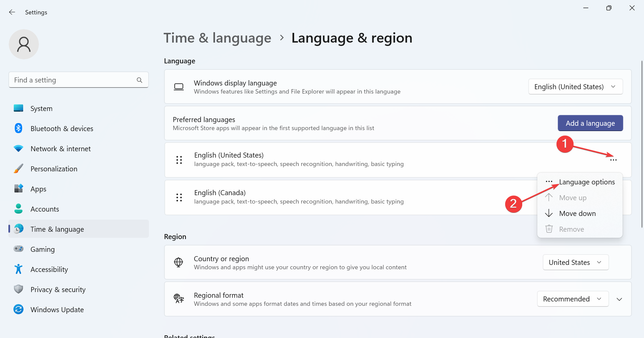This screenshot has height=338, width=644.
Task: Expand the Regional format section chevron
Action: tap(619, 299)
